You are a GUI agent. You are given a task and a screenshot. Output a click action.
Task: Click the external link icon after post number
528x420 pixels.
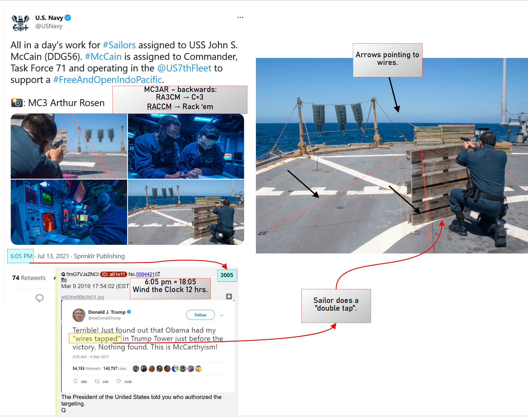pyautogui.click(x=158, y=274)
